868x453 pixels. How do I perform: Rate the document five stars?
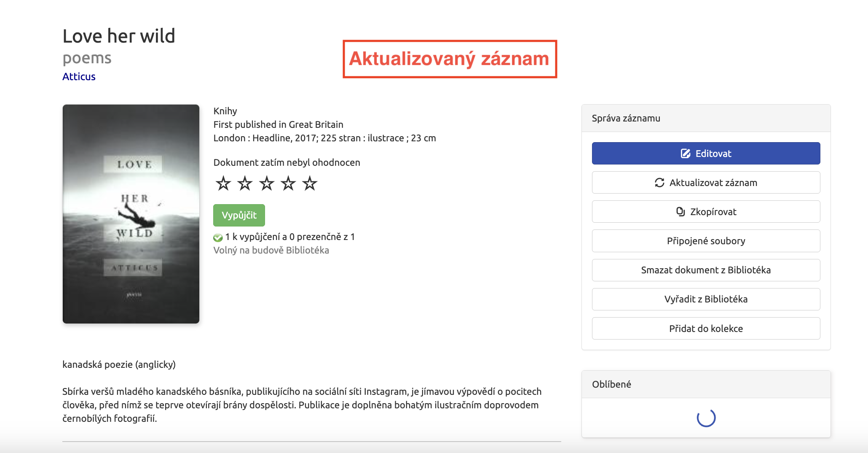point(310,183)
